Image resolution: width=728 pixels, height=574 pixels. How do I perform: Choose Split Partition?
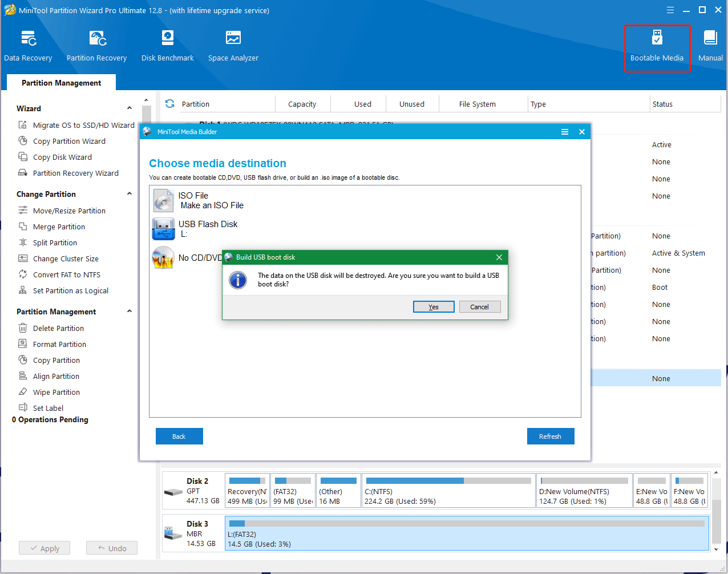55,242
